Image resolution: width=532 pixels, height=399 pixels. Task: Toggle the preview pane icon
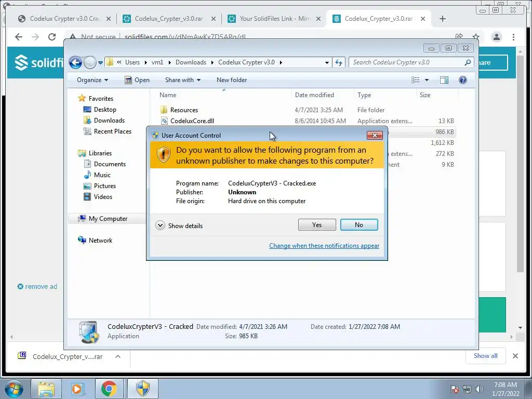point(444,80)
